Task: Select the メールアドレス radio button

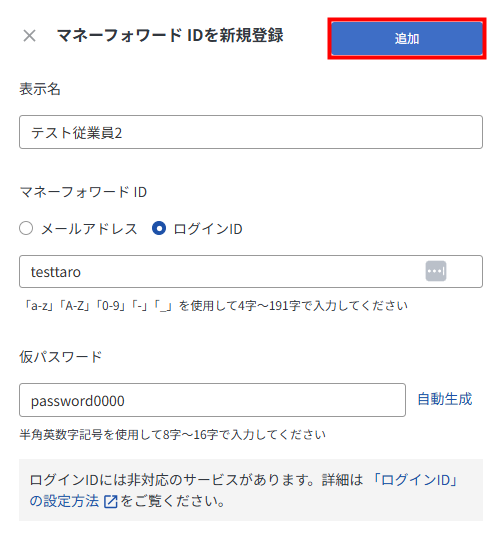Action: pos(26,228)
